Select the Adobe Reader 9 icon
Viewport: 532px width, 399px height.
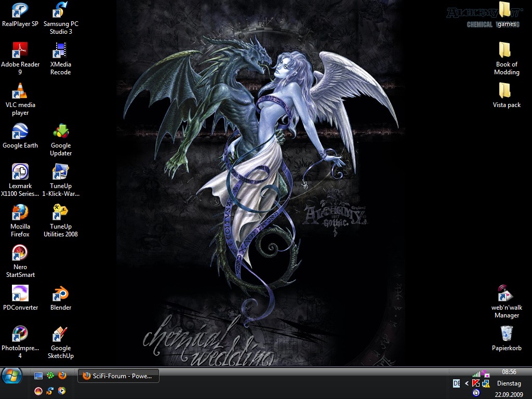click(x=20, y=51)
